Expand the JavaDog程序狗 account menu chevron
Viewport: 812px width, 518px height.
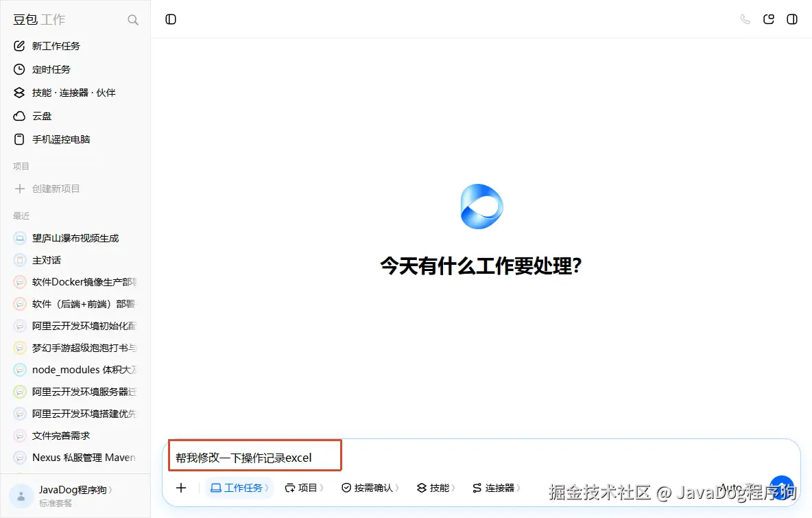point(110,489)
